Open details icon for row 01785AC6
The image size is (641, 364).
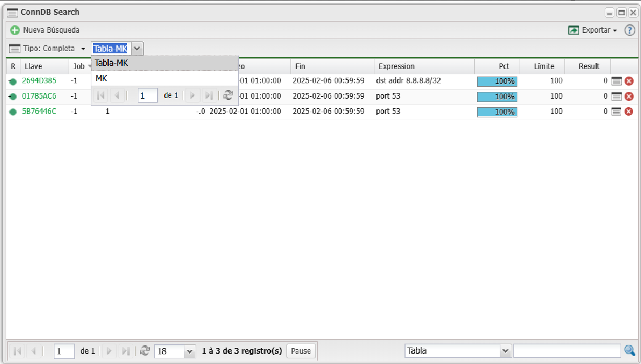click(617, 96)
